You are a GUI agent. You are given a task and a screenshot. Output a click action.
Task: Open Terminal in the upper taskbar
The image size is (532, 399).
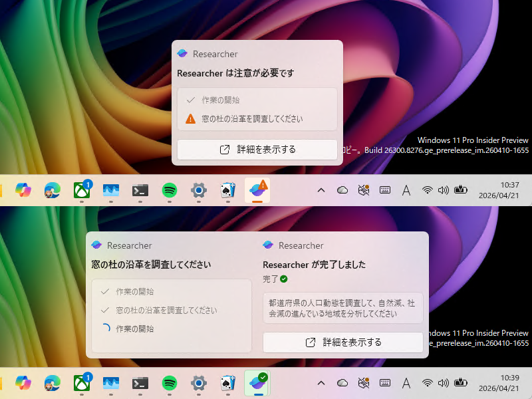[140, 190]
